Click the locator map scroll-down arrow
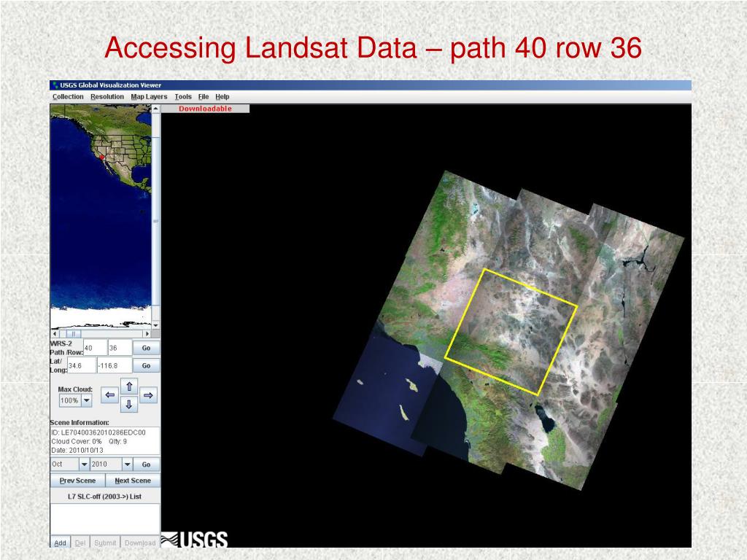747x560 pixels. pos(156,325)
